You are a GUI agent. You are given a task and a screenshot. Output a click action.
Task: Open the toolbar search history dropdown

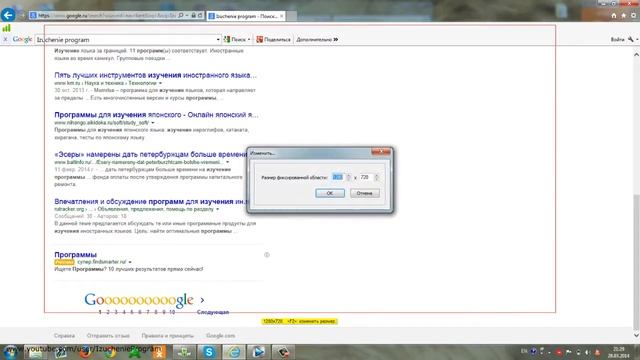point(218,40)
